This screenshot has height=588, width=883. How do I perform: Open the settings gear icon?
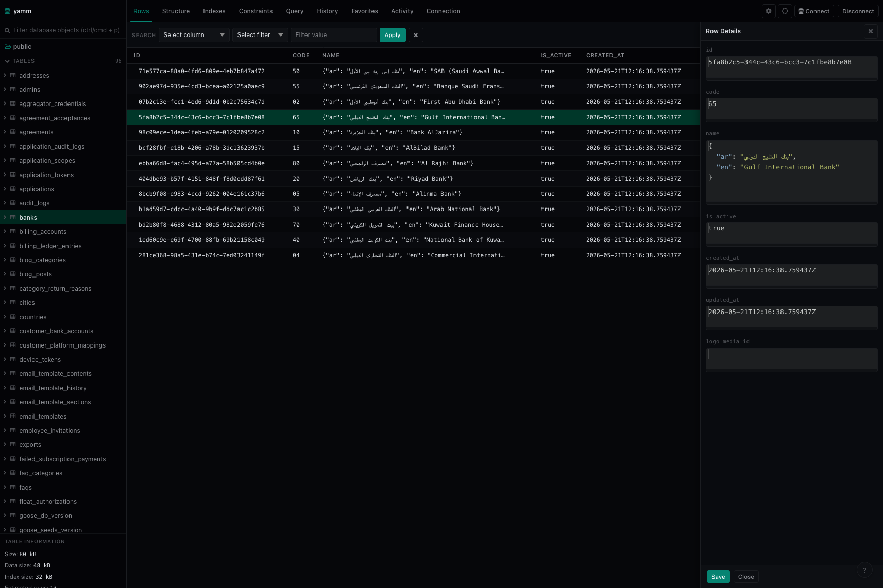coord(769,11)
